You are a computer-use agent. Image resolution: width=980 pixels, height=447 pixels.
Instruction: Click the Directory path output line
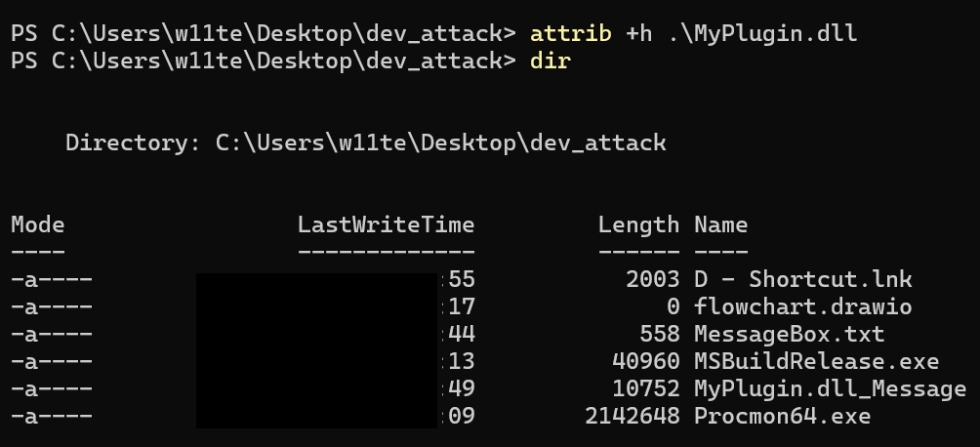coord(365,143)
